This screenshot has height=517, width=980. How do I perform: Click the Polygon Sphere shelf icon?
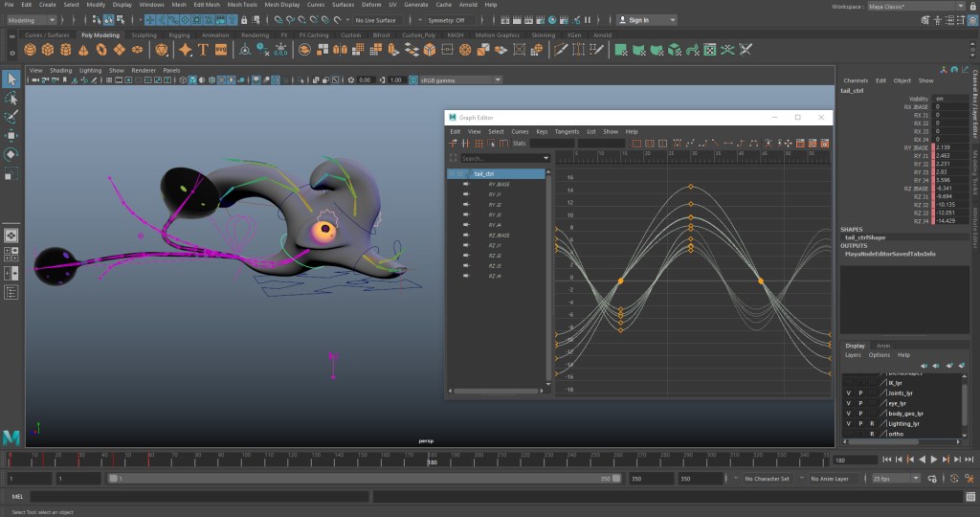[29, 50]
